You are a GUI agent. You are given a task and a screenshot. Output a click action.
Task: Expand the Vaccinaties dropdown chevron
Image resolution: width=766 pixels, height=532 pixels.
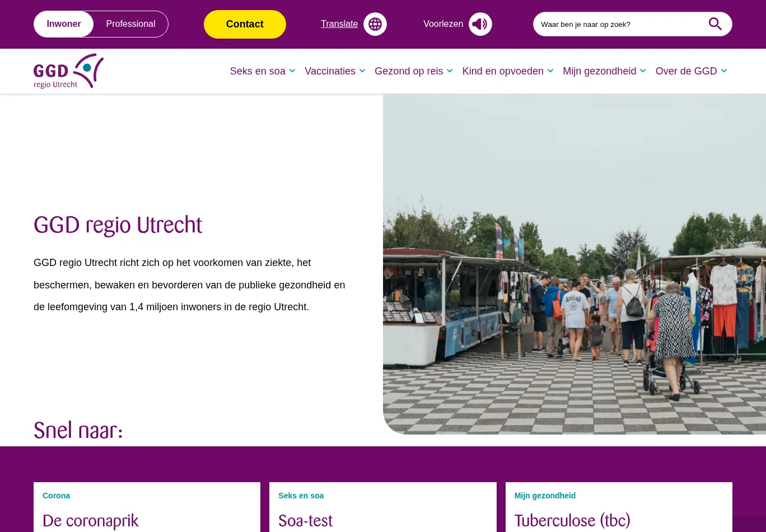pos(362,71)
